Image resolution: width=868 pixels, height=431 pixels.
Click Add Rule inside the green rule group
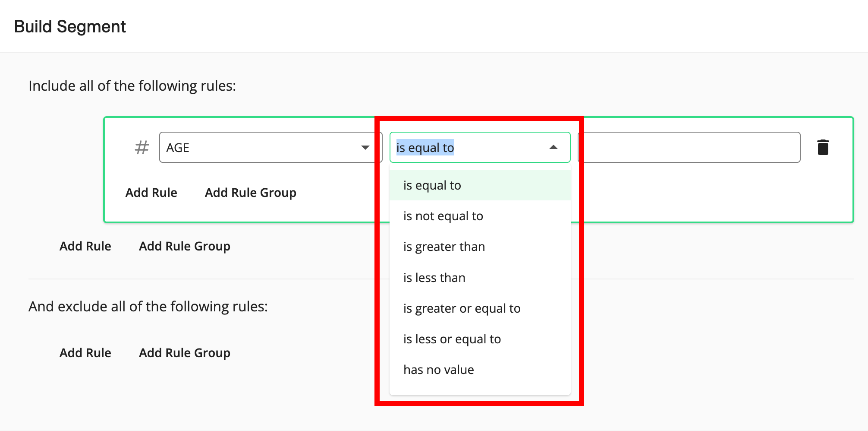(x=151, y=193)
